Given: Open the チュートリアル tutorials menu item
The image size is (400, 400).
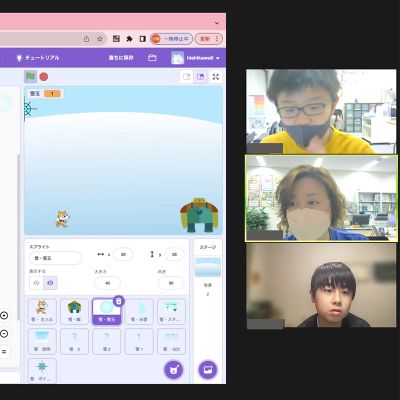Looking at the screenshot, I should [x=38, y=58].
